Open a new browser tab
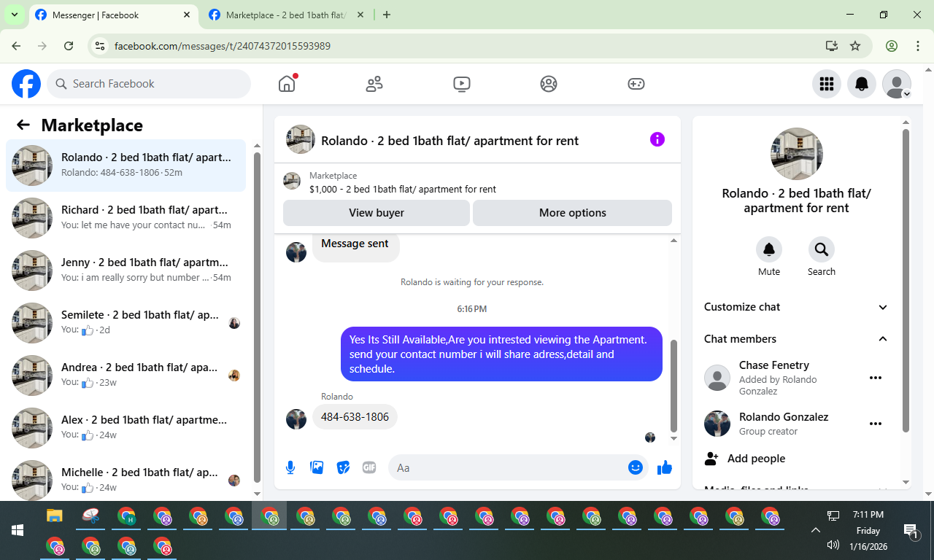This screenshot has width=934, height=560. pos(387,15)
